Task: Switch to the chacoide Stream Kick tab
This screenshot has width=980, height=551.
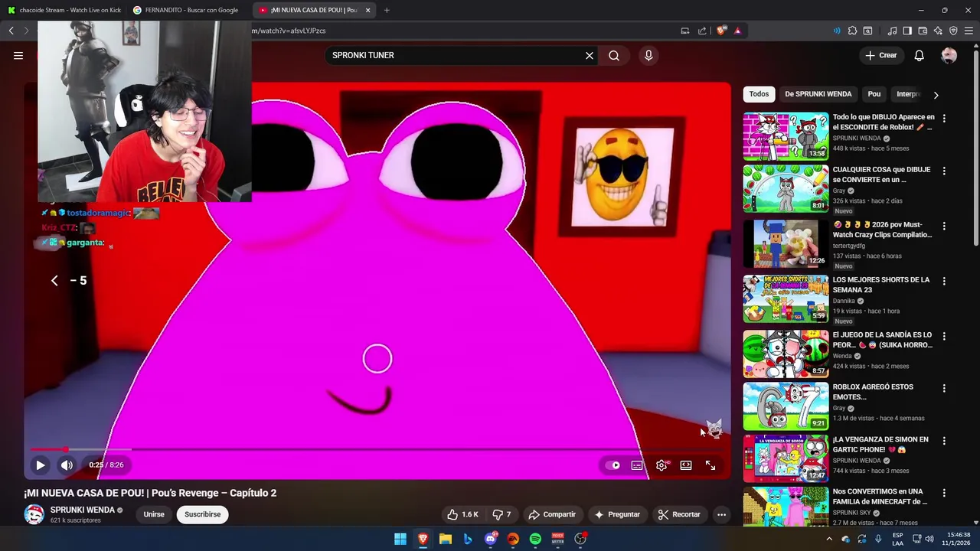Action: (64, 10)
